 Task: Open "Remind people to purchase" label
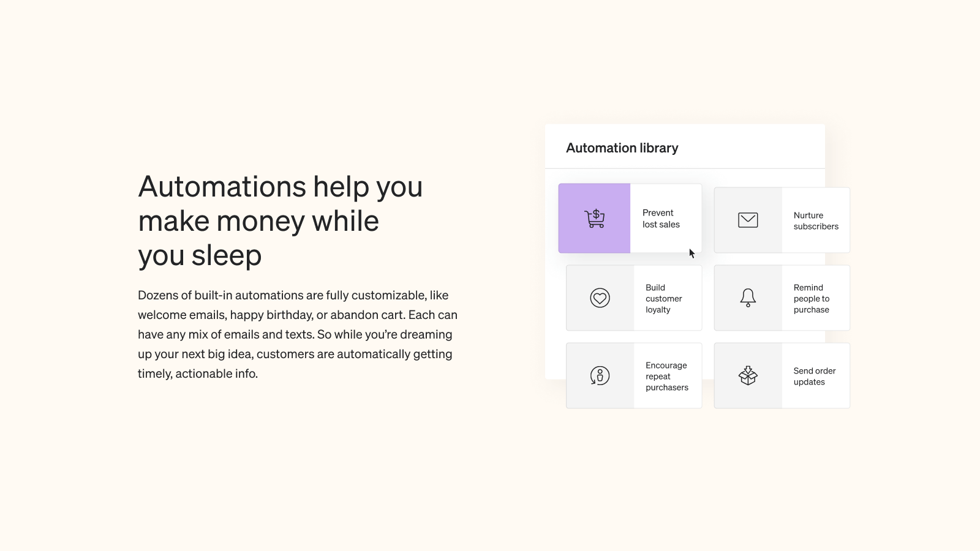tap(811, 299)
